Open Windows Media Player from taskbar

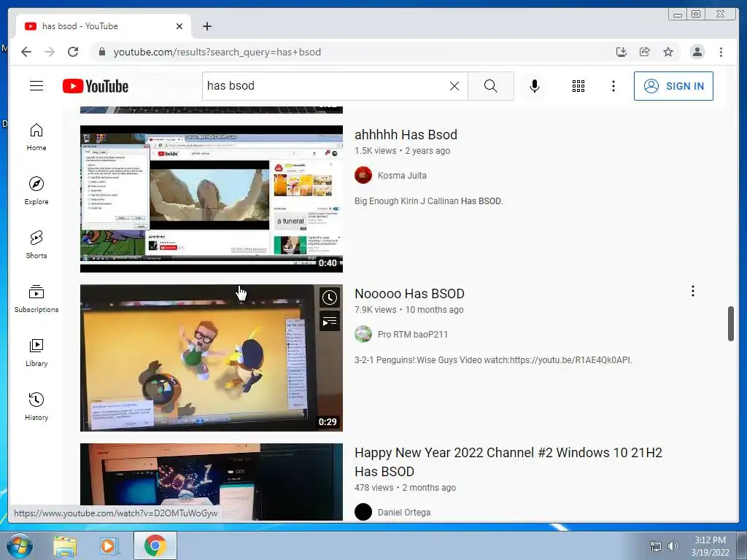(x=109, y=545)
